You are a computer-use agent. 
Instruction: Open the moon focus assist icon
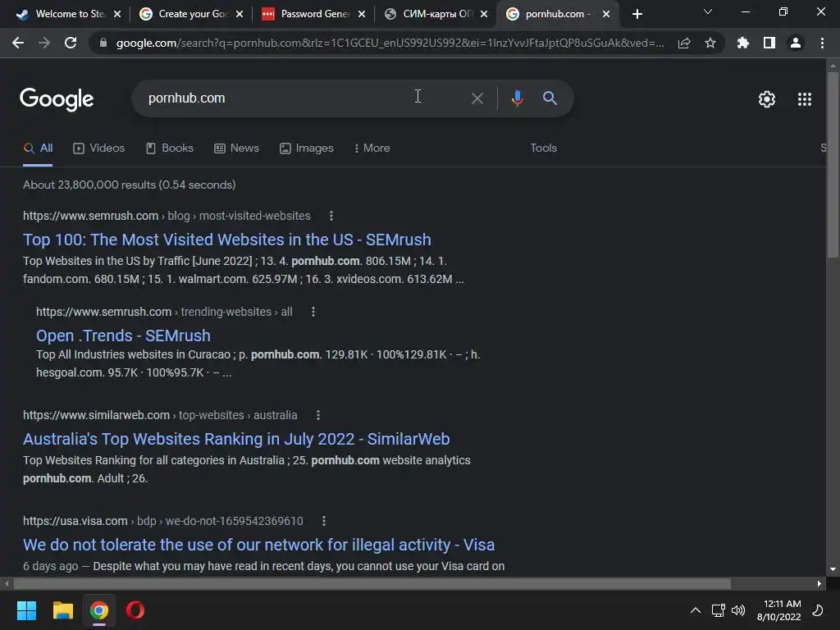[x=818, y=610]
